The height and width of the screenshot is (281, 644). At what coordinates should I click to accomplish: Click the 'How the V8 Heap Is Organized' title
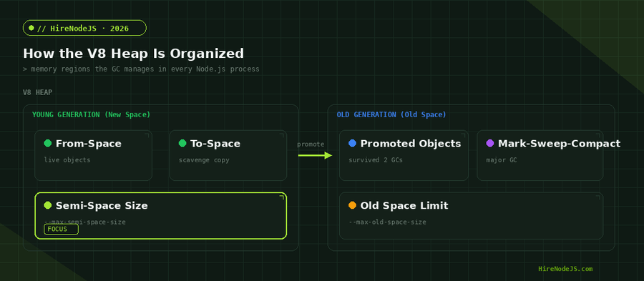134,54
